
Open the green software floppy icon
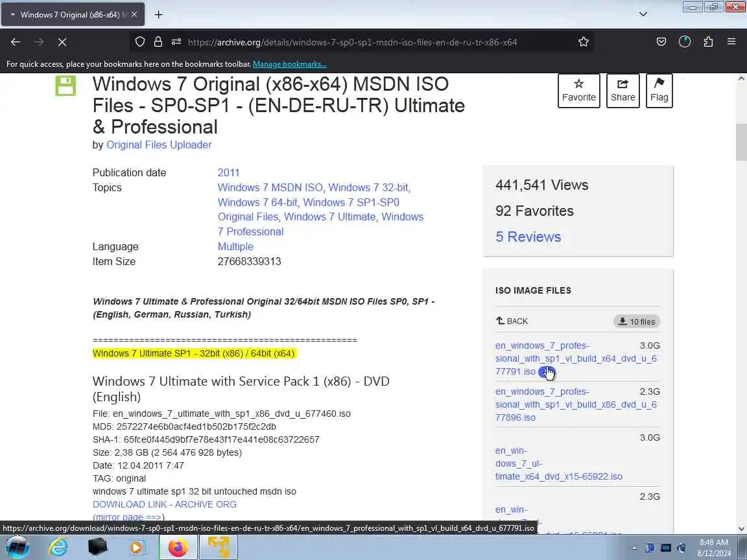65,86
